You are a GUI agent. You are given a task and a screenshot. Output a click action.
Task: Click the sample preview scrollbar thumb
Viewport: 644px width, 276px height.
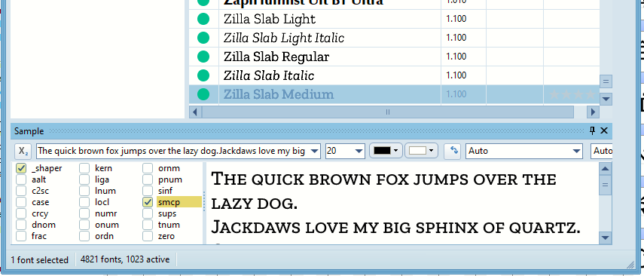pos(605,184)
